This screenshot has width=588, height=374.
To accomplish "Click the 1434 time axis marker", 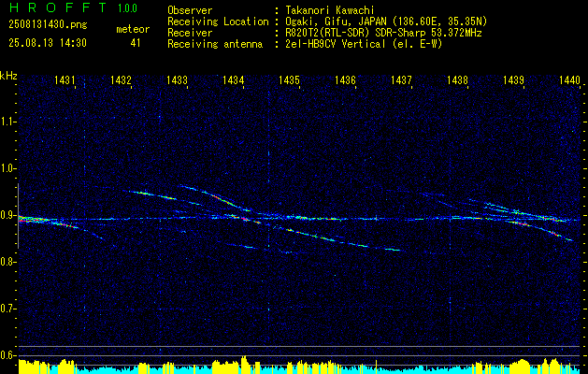I will point(233,79).
